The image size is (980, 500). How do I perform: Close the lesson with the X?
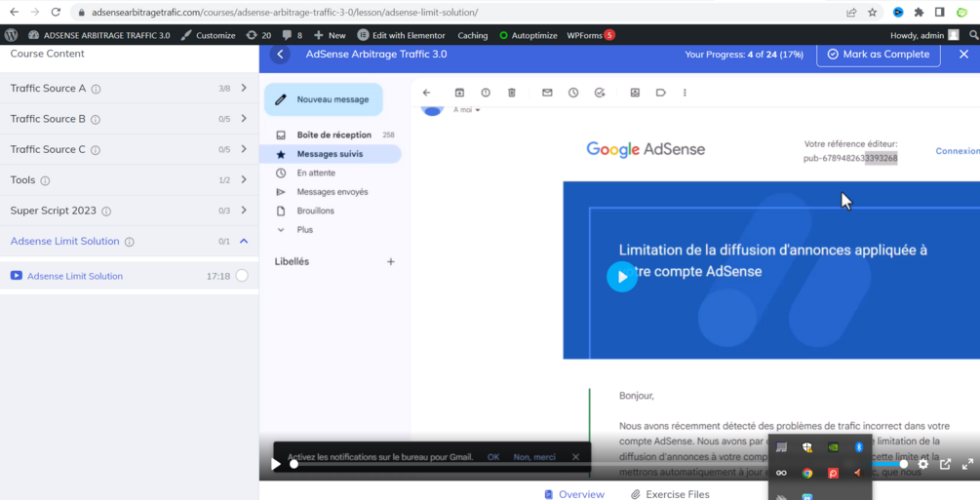[963, 55]
